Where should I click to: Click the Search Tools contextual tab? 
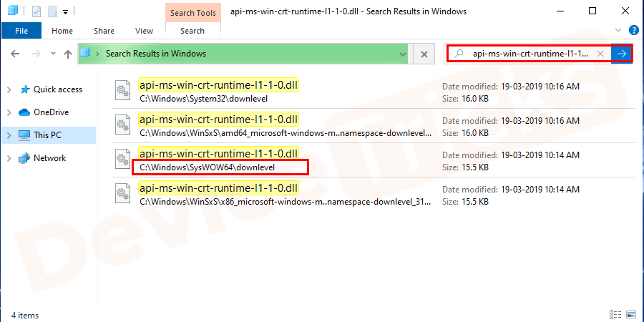[x=193, y=13]
